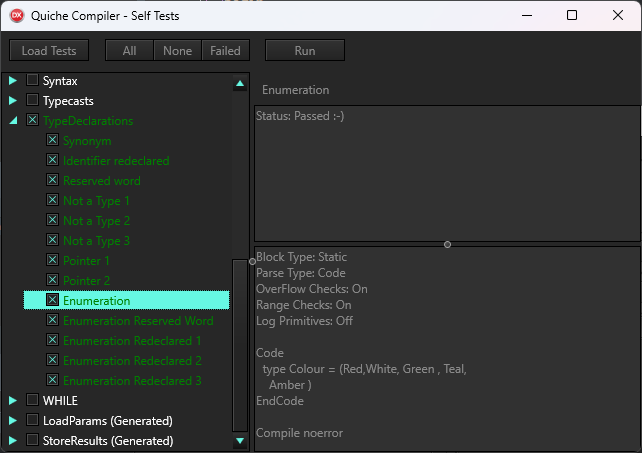The image size is (642, 453).
Task: Click the None selection button
Action: [x=177, y=50]
